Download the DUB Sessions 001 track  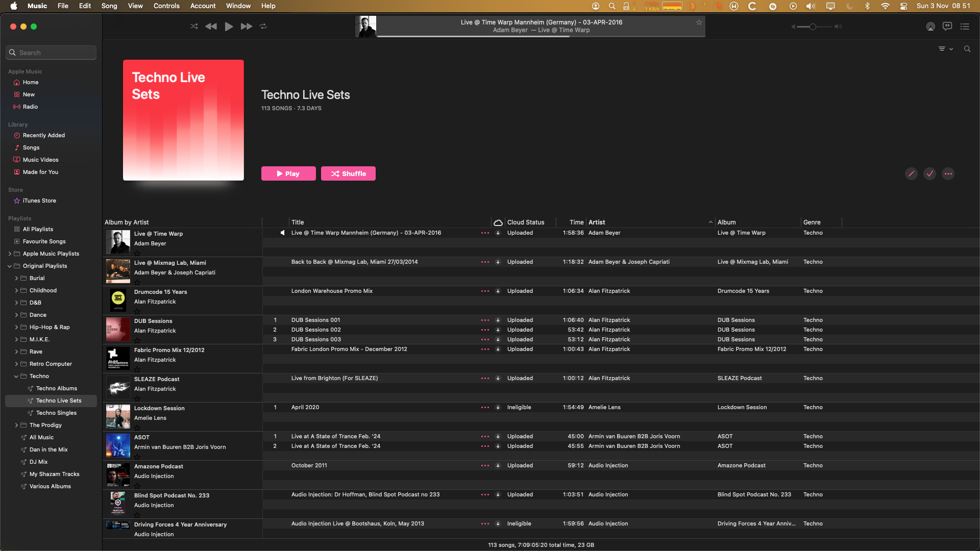[498, 320]
